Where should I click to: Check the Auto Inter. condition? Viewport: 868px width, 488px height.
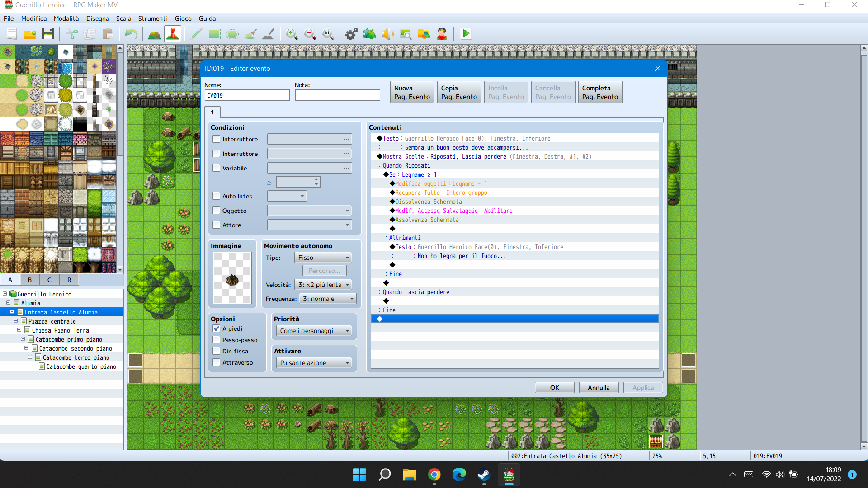coord(217,196)
